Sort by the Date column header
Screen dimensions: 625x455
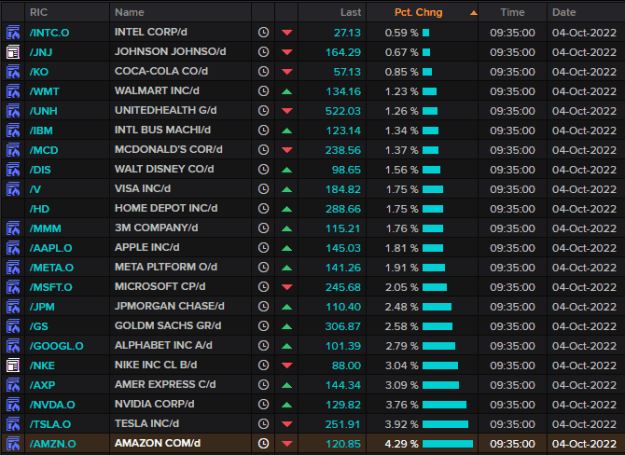[564, 12]
